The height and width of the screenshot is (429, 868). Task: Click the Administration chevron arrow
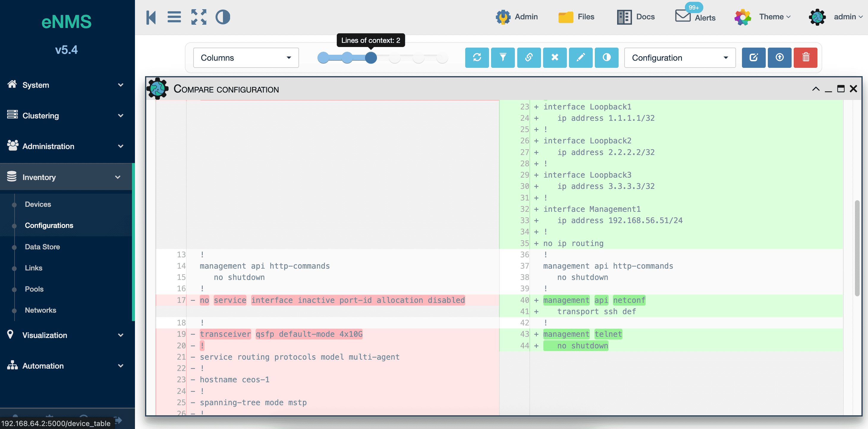121,146
